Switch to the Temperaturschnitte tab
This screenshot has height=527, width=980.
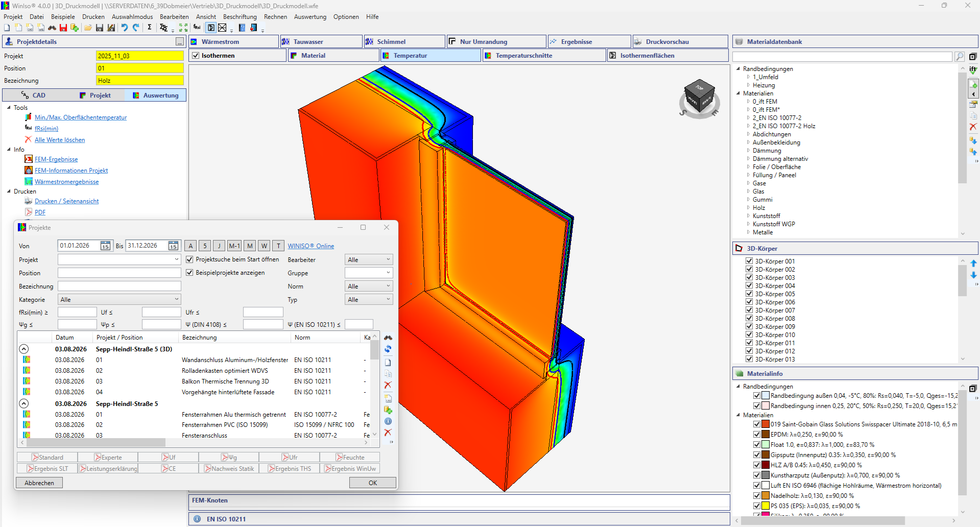coord(544,56)
